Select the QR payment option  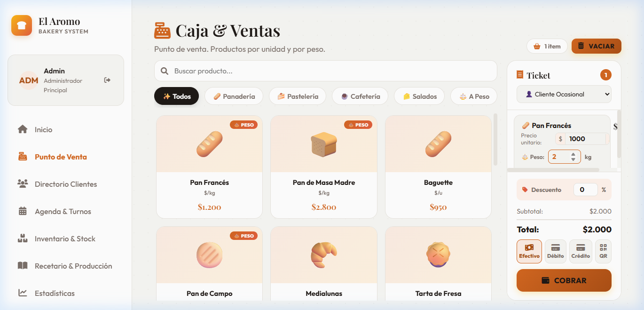(x=603, y=251)
